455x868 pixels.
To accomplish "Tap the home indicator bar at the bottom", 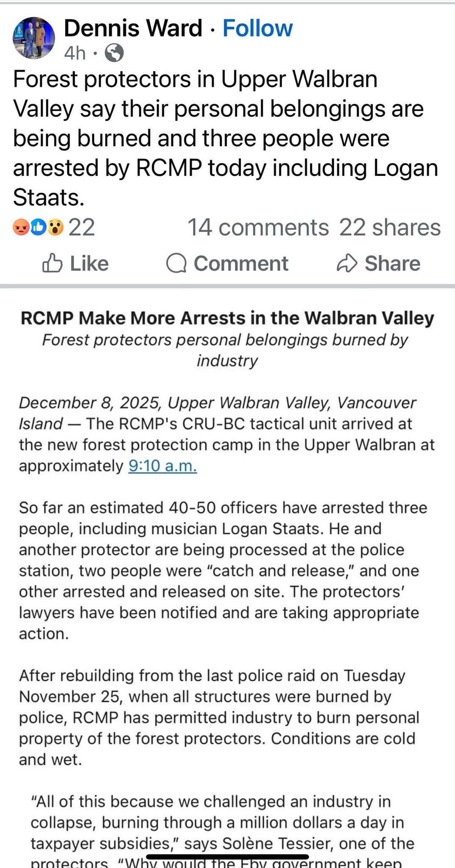I will (x=227, y=857).
